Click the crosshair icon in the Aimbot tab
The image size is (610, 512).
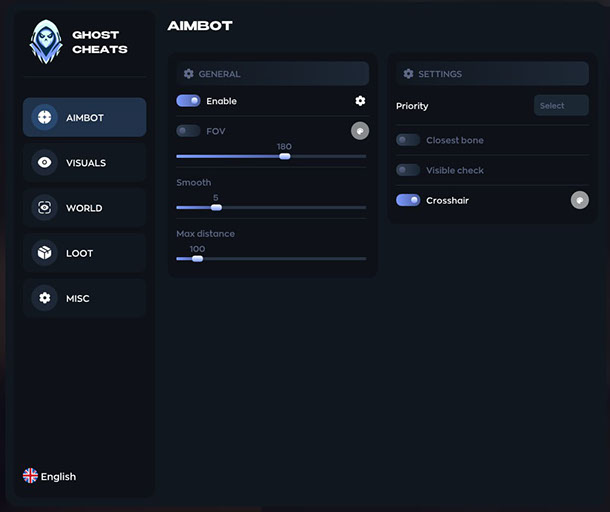tap(44, 118)
